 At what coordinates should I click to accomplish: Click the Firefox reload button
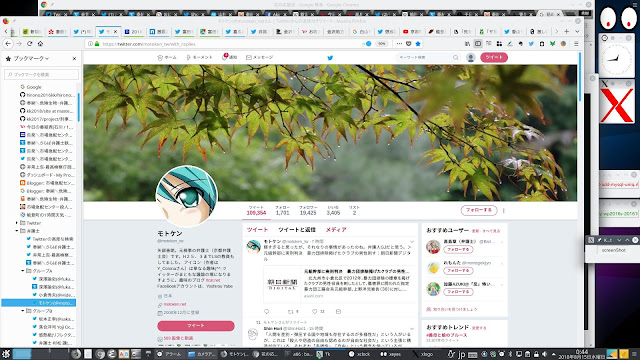tap(29, 44)
